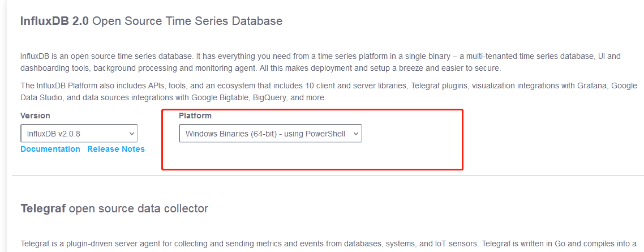Click the chevron arrow on the Version selector
This screenshot has width=644, height=252.
(x=132, y=134)
